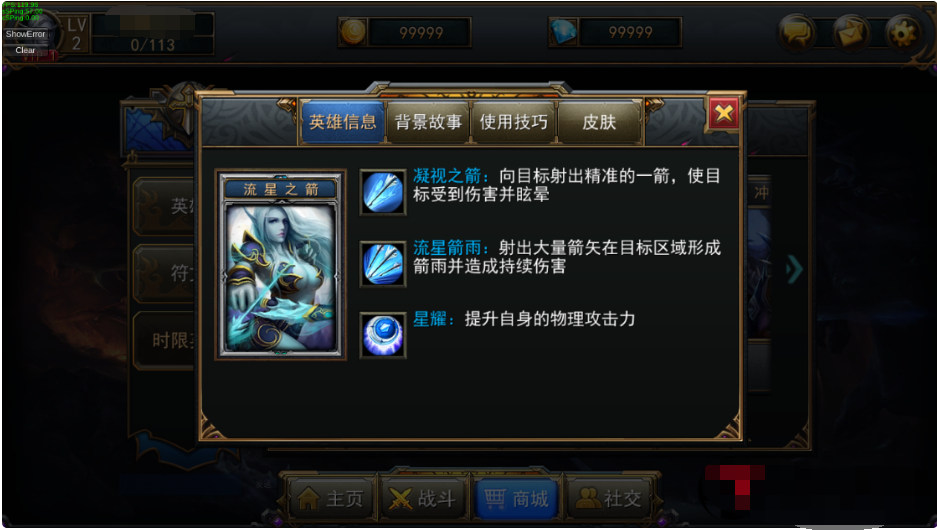Click the gold coin currency icon

point(353,32)
